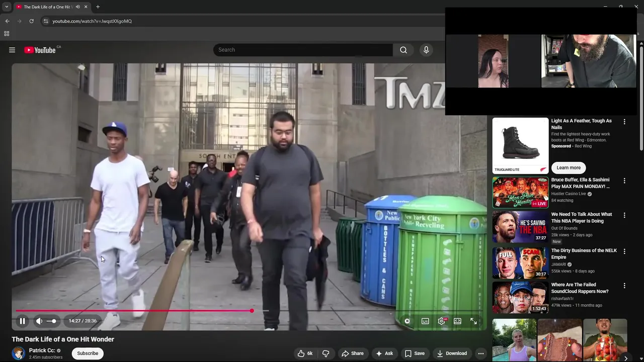Download the video
The height and width of the screenshot is (362, 644).
[452, 353]
